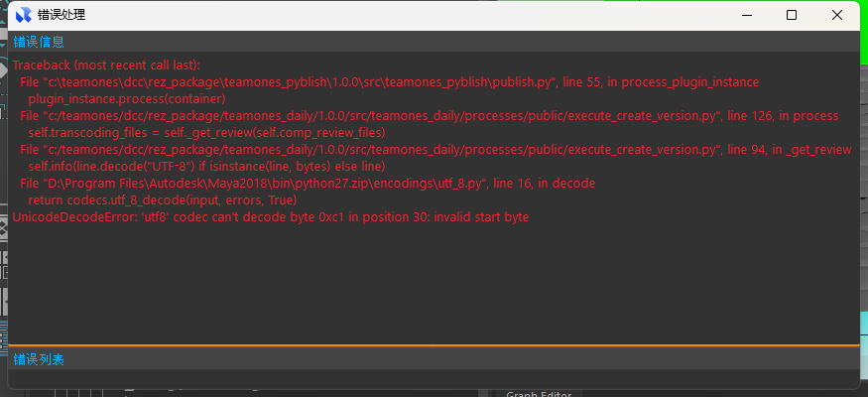
Task: Select the 错误信息 section header
Action: pos(40,42)
